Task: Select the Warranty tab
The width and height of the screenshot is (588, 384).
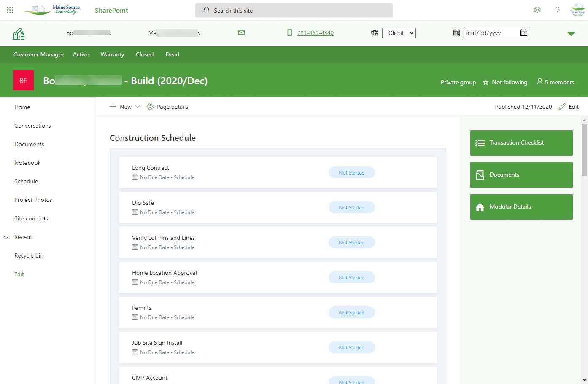Action: tap(112, 54)
